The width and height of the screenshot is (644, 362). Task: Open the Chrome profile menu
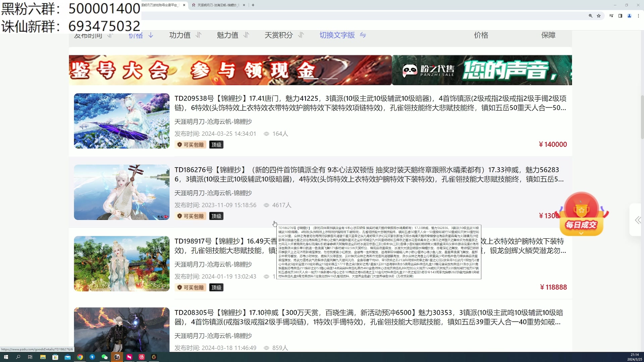pyautogui.click(x=630, y=16)
